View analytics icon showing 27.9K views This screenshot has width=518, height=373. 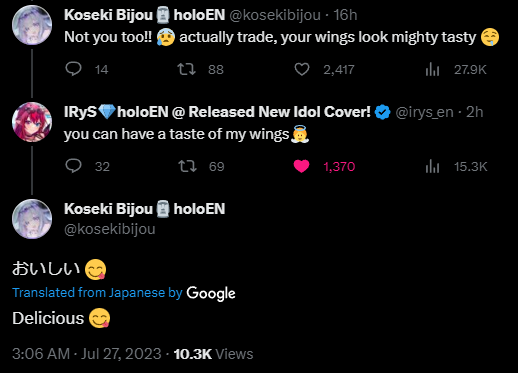click(432, 70)
